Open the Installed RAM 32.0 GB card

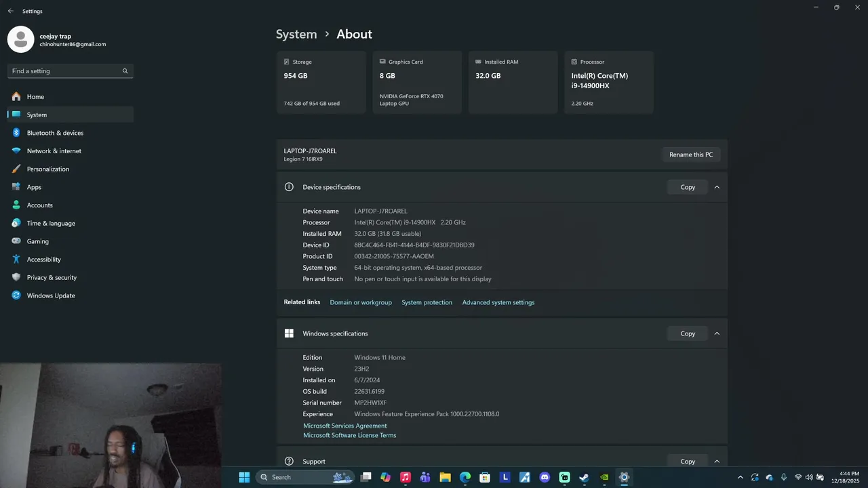point(513,82)
